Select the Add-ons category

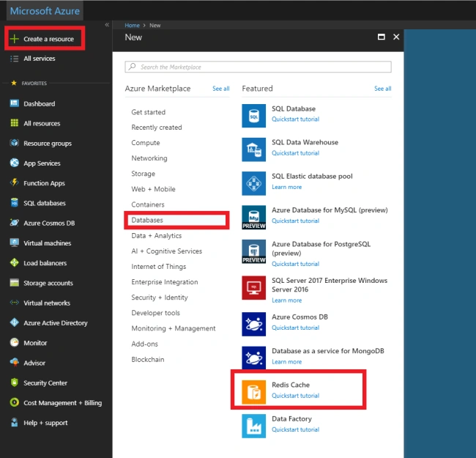(144, 344)
